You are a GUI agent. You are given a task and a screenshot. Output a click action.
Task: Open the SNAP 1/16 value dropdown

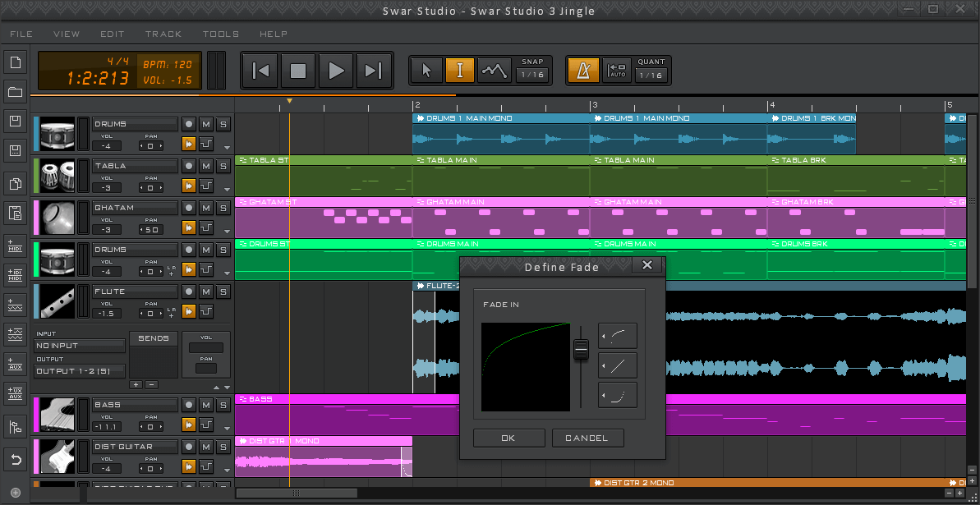[x=532, y=75]
